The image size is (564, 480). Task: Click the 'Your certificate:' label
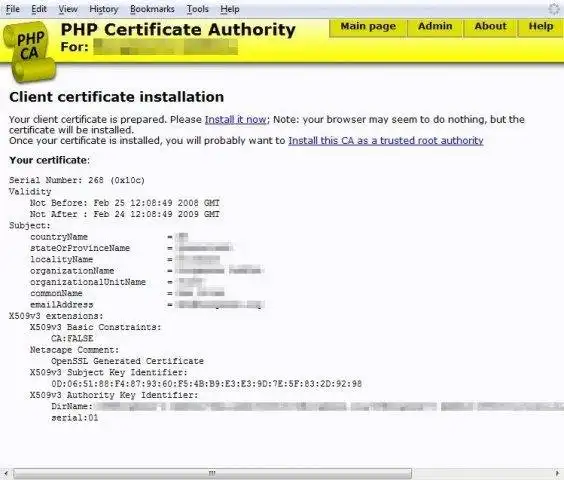(x=49, y=160)
